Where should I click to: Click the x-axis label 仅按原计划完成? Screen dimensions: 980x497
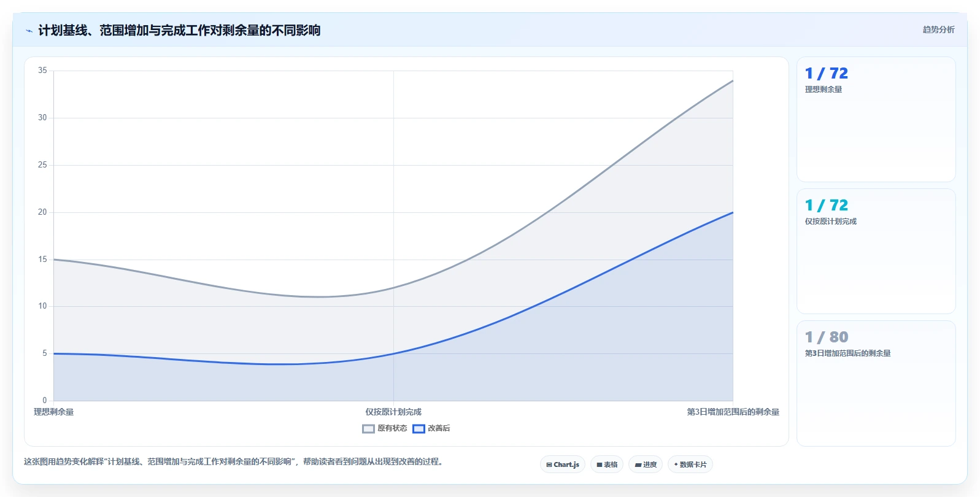coord(393,412)
